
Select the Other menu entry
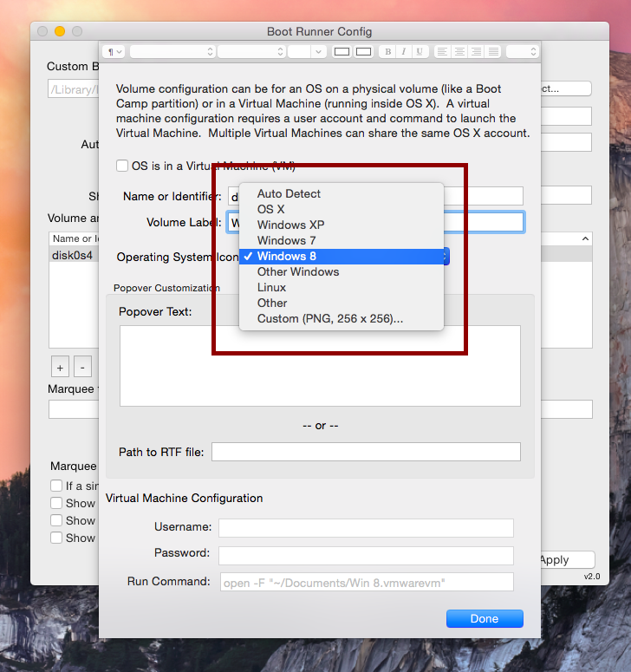tap(342, 303)
